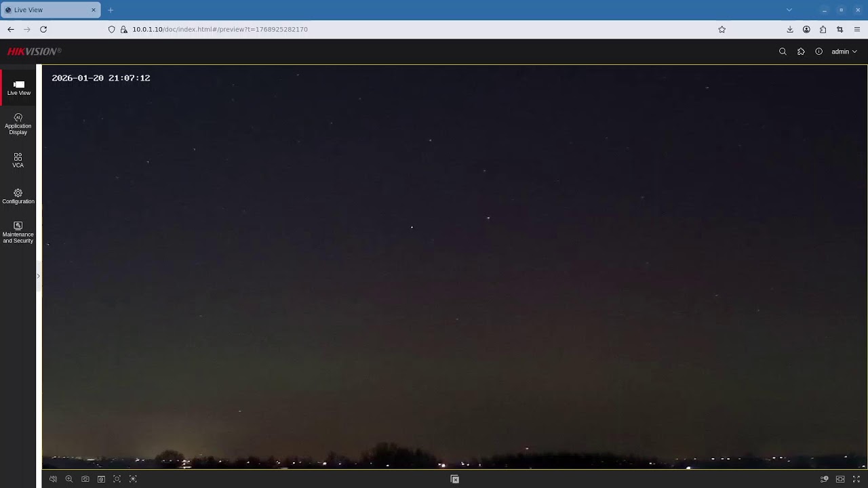Start recording with the record icon
The height and width of the screenshot is (488, 868).
pos(101,479)
